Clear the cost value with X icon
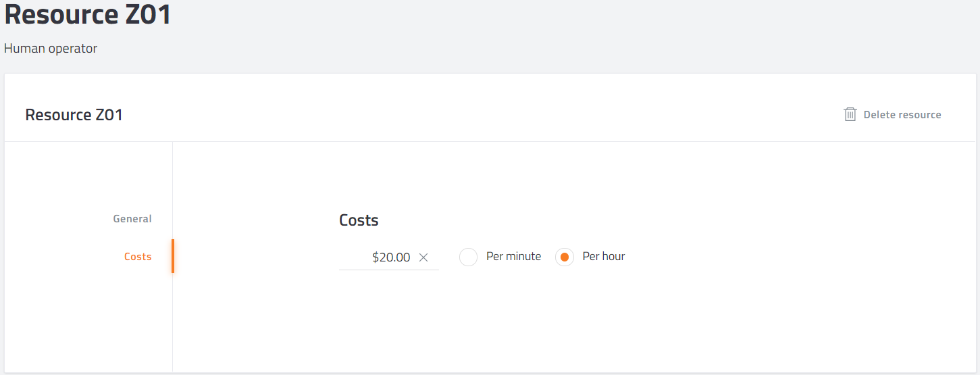The width and height of the screenshot is (980, 375). pyautogui.click(x=423, y=257)
